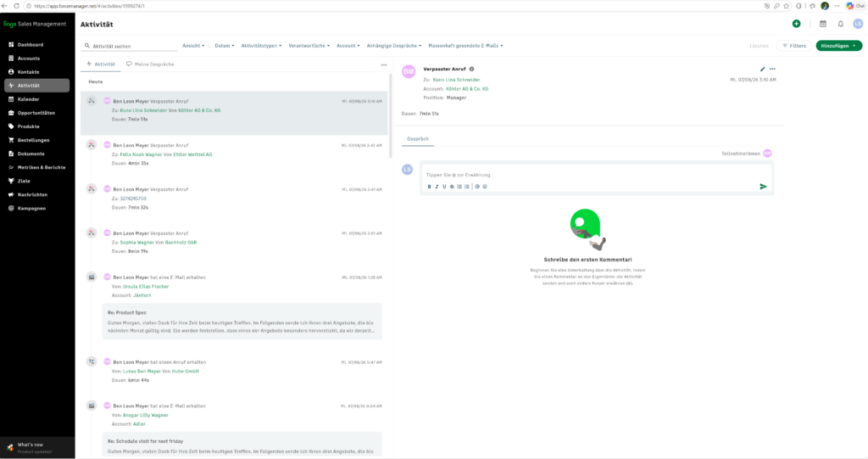Screen dimensions: 868x459
Task: Go to Kontakte in sidebar
Action: [28, 72]
